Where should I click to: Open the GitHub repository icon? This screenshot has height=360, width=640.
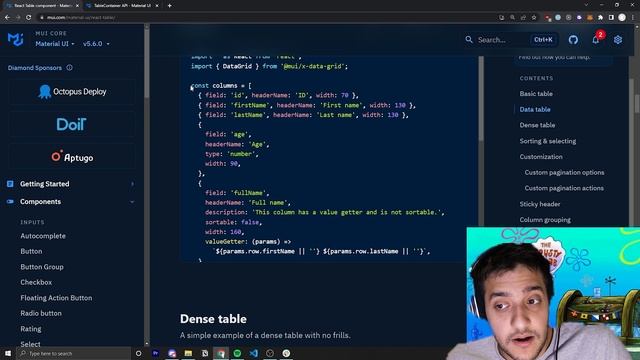(573, 40)
